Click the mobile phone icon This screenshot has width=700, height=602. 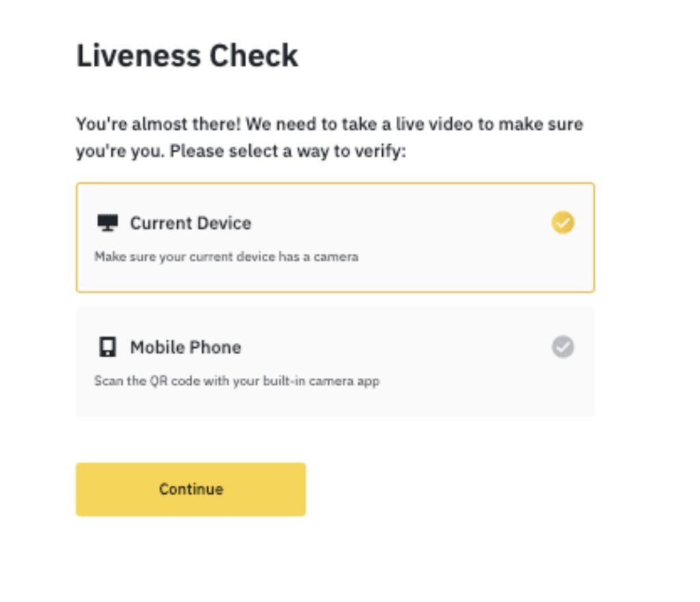point(107,346)
